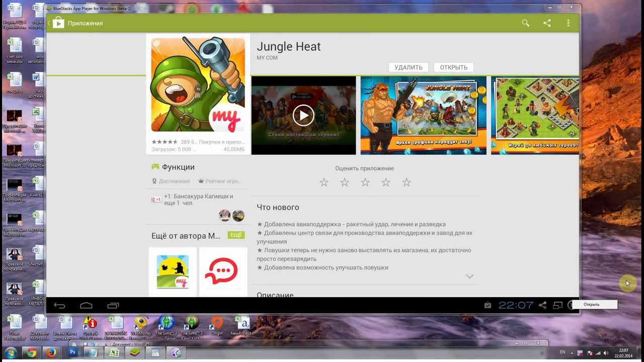Open the Play Store search icon
The width and height of the screenshot is (644, 362).
[525, 23]
